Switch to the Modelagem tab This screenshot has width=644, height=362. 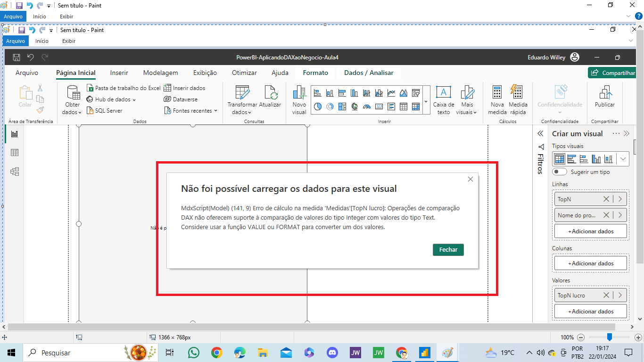coord(161,73)
